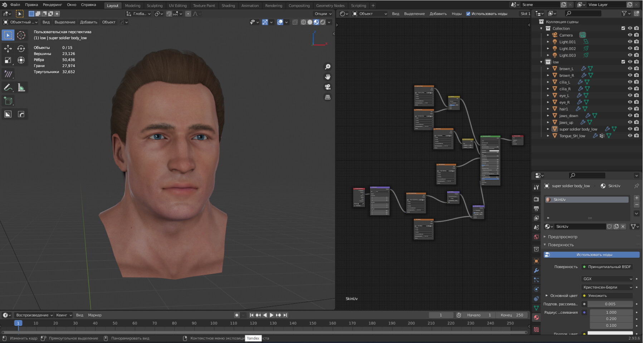This screenshot has height=343, width=644.
Task: Open the Файл menu
Action: 14,5
